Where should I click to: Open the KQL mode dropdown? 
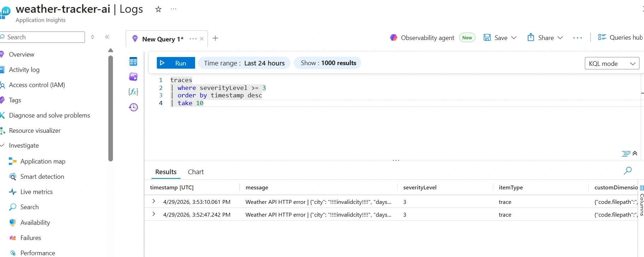(x=612, y=63)
